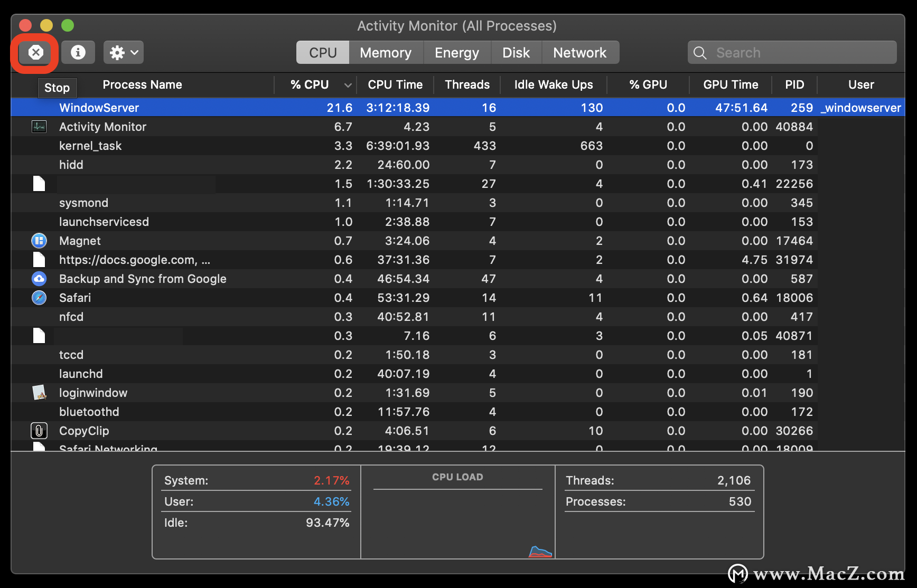917x588 pixels.
Task: Sort by GPU Time column
Action: tap(731, 84)
